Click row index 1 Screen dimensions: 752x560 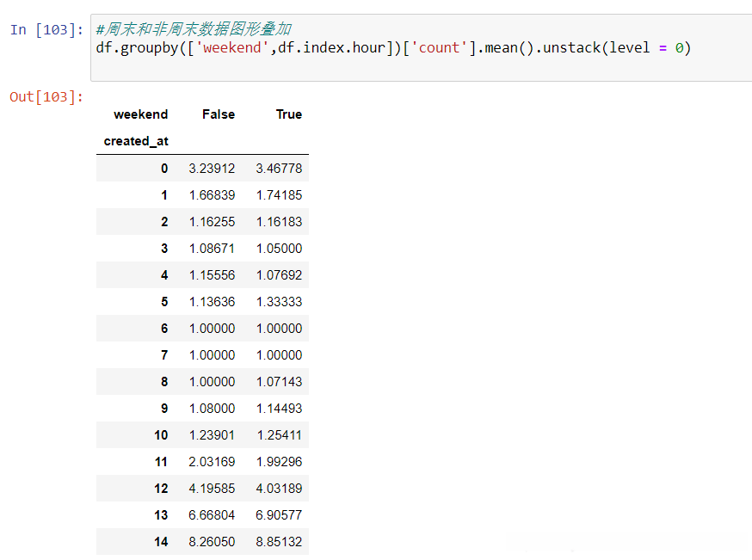[x=164, y=195]
